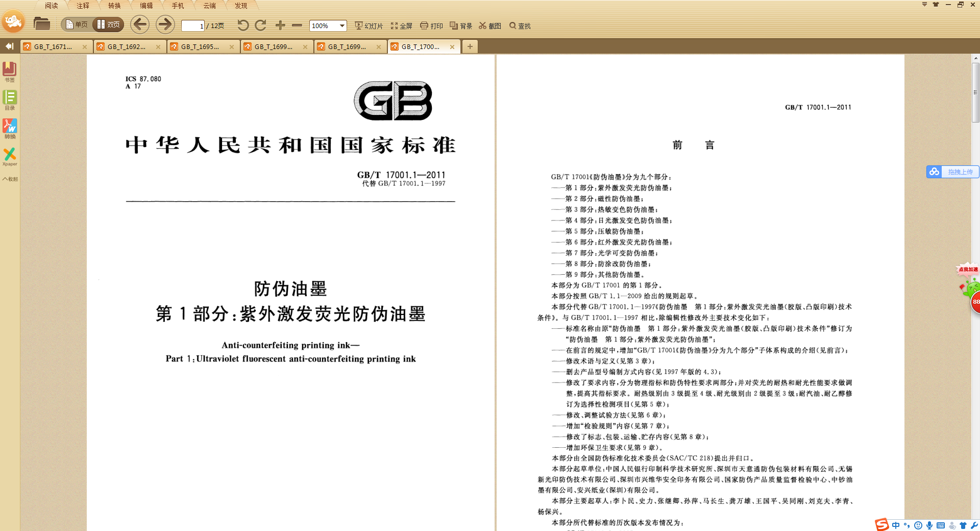The image size is (980, 531).
Task: Click the zoom out minus icon
Action: (x=297, y=26)
